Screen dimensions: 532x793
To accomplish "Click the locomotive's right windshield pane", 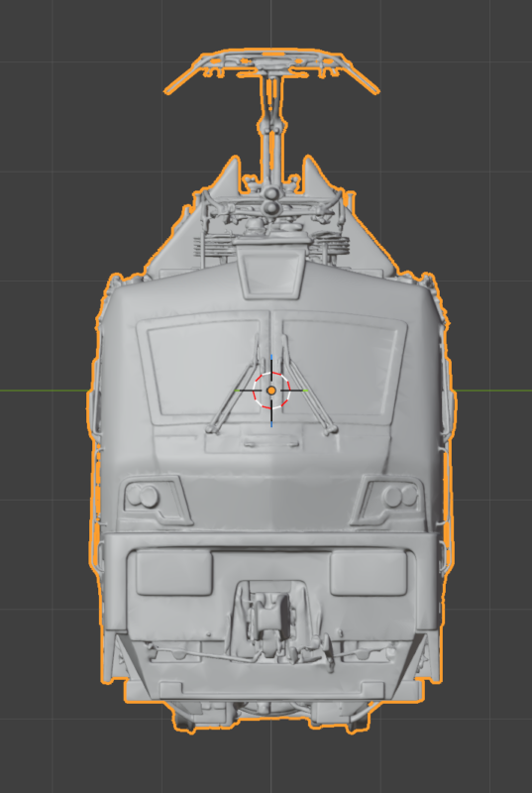I will pos(340,372).
